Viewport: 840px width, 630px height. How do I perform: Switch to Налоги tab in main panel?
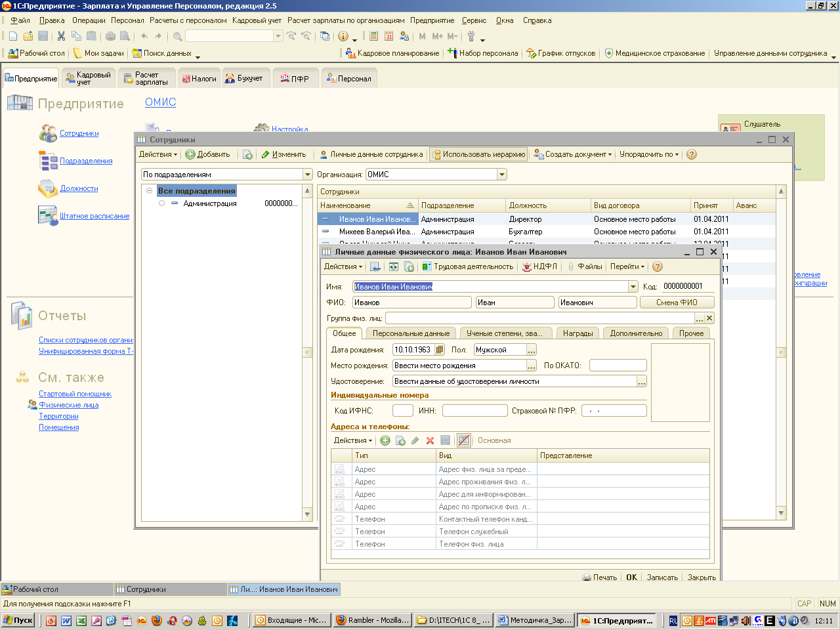click(199, 78)
